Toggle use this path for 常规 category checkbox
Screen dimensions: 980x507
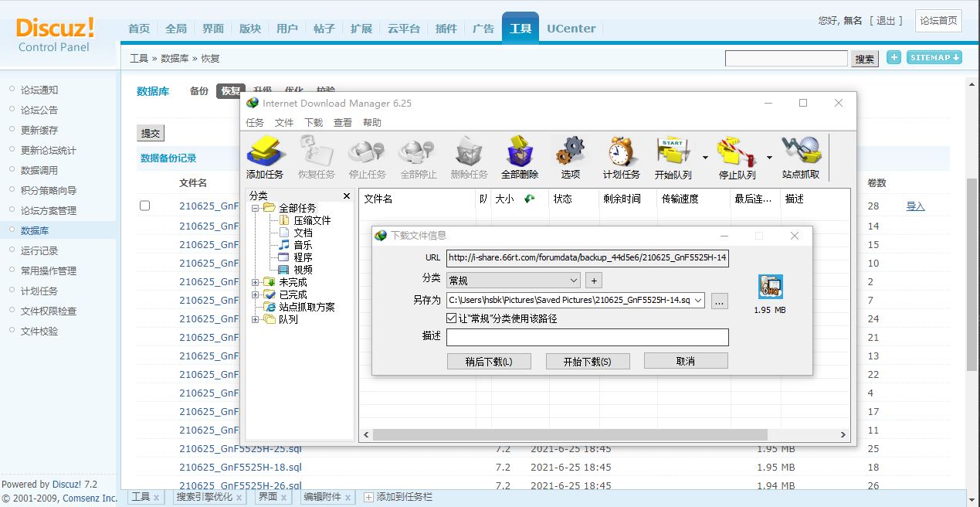(x=452, y=318)
